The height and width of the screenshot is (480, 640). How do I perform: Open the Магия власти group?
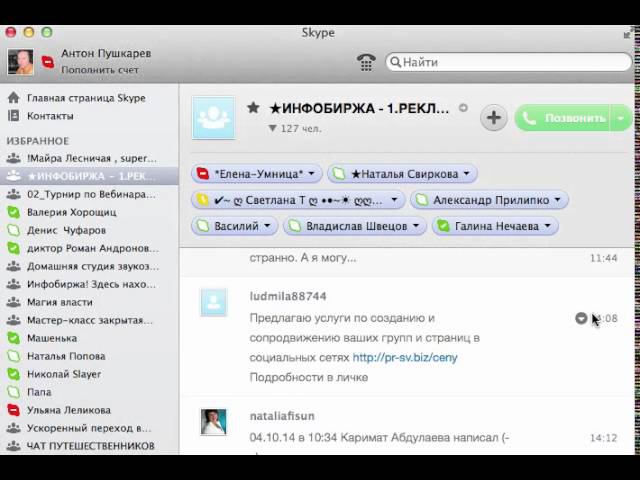[x=89, y=302]
